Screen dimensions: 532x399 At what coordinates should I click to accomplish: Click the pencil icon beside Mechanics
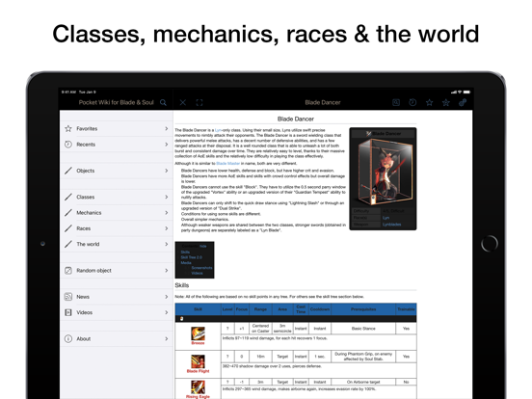coord(68,213)
